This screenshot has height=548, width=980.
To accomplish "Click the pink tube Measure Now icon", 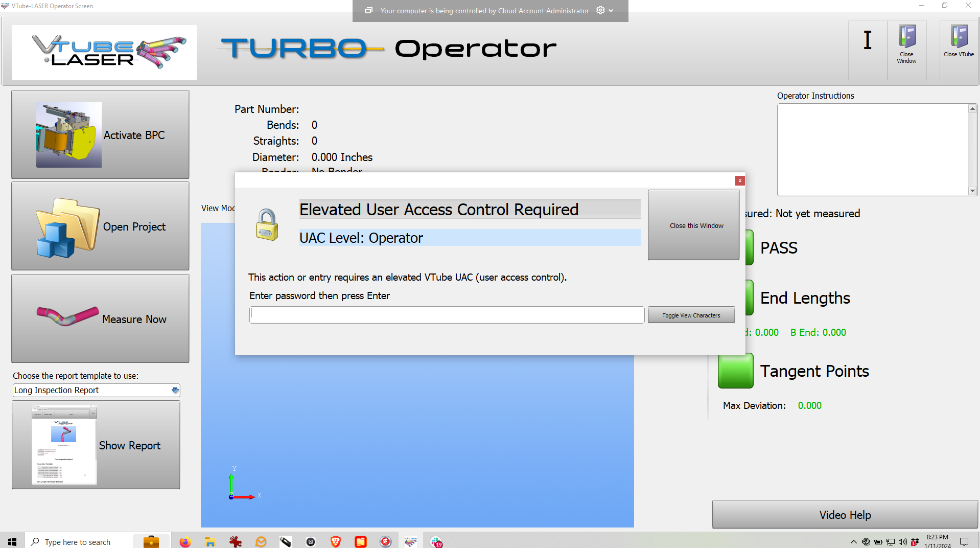I will click(67, 315).
